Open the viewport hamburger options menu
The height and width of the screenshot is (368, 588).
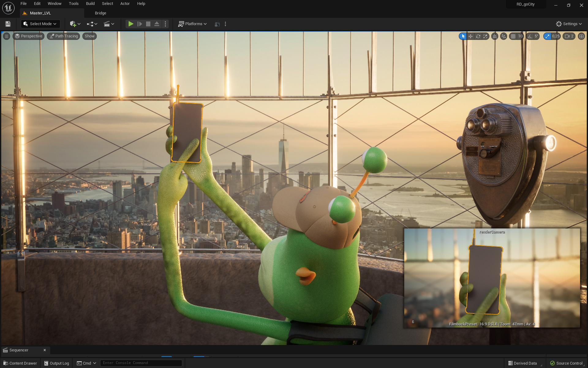pyautogui.click(x=6, y=36)
